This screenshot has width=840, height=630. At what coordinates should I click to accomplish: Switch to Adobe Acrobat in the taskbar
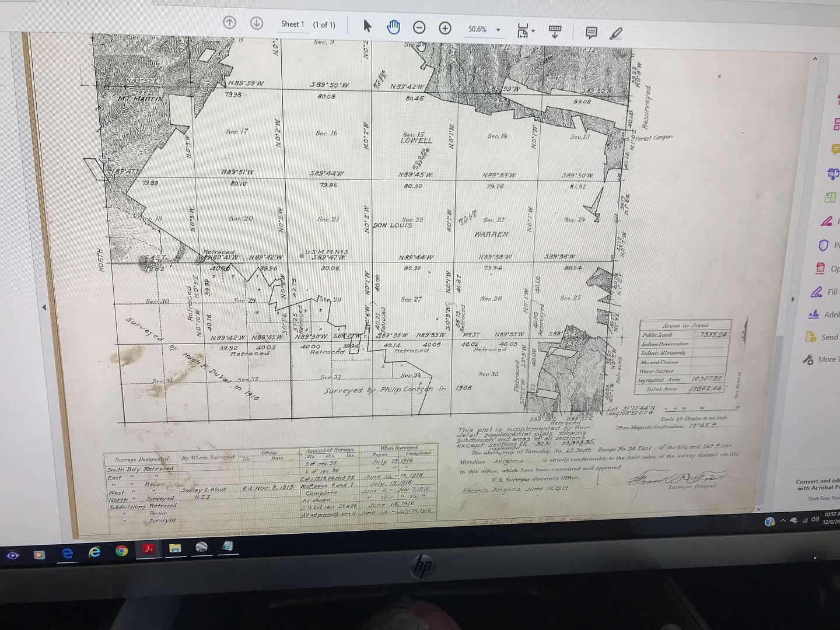coord(148,549)
